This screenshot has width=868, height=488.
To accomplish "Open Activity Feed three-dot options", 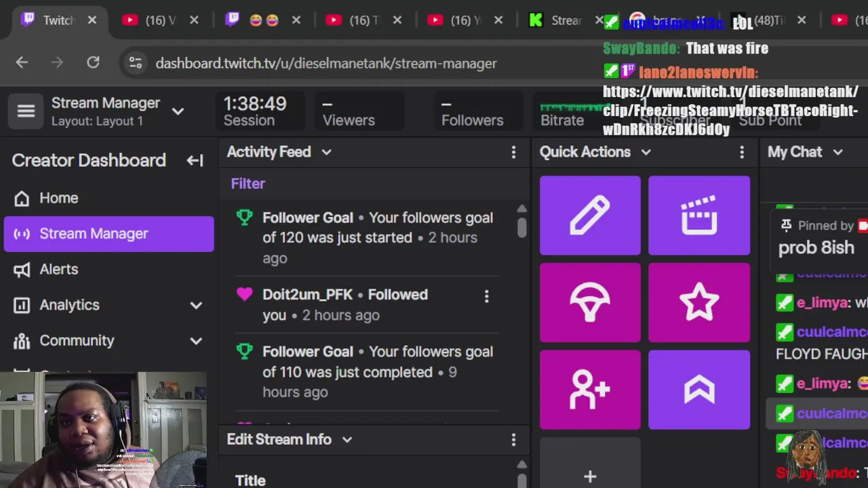I will 513,152.
